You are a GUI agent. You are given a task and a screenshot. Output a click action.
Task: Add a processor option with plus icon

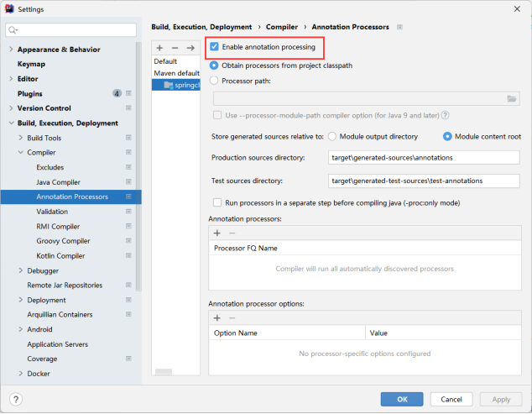pyautogui.click(x=216, y=317)
